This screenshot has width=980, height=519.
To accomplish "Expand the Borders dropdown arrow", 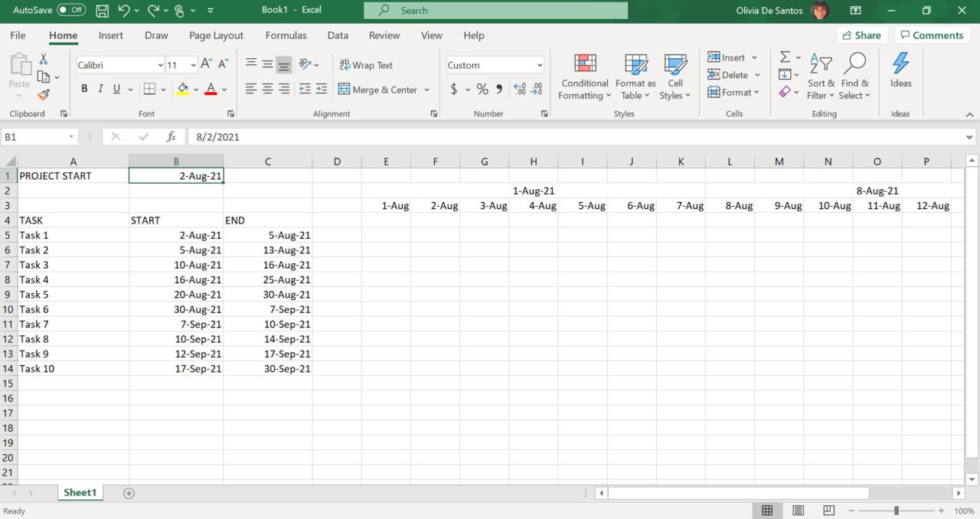I will click(x=164, y=90).
